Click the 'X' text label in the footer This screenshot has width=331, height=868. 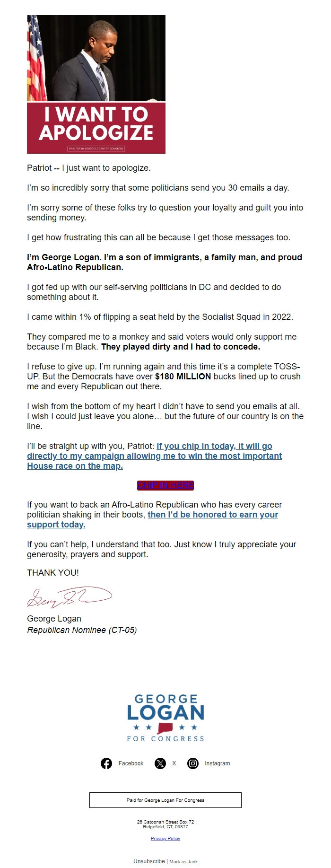tap(174, 763)
